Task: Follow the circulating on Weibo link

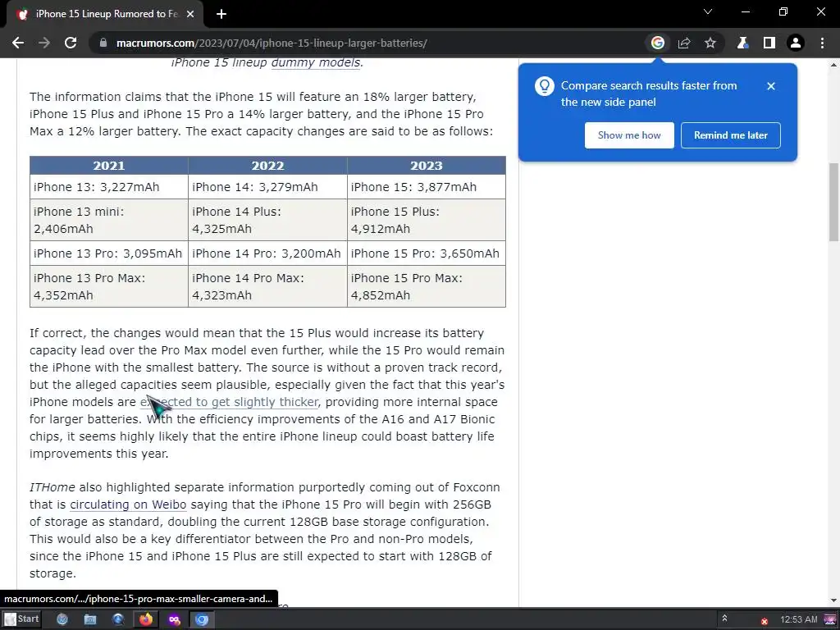Action: click(x=128, y=504)
